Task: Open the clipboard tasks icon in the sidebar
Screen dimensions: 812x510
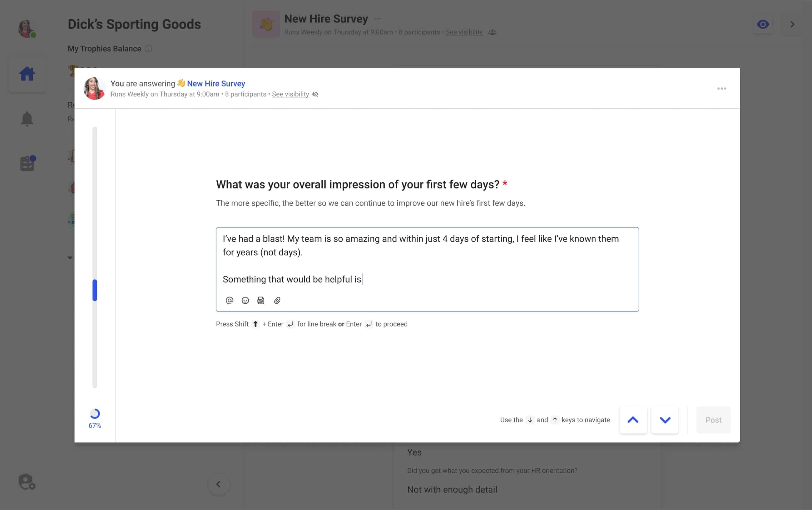Action: click(x=27, y=163)
